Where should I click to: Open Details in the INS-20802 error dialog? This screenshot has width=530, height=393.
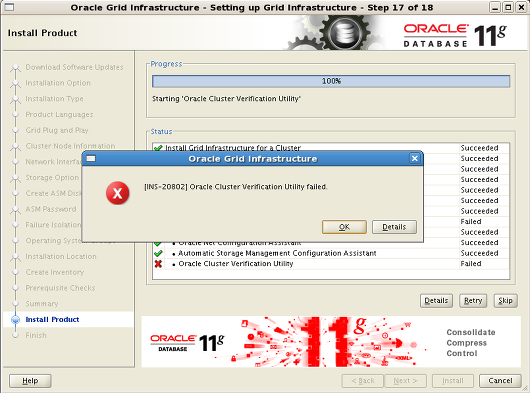point(394,227)
